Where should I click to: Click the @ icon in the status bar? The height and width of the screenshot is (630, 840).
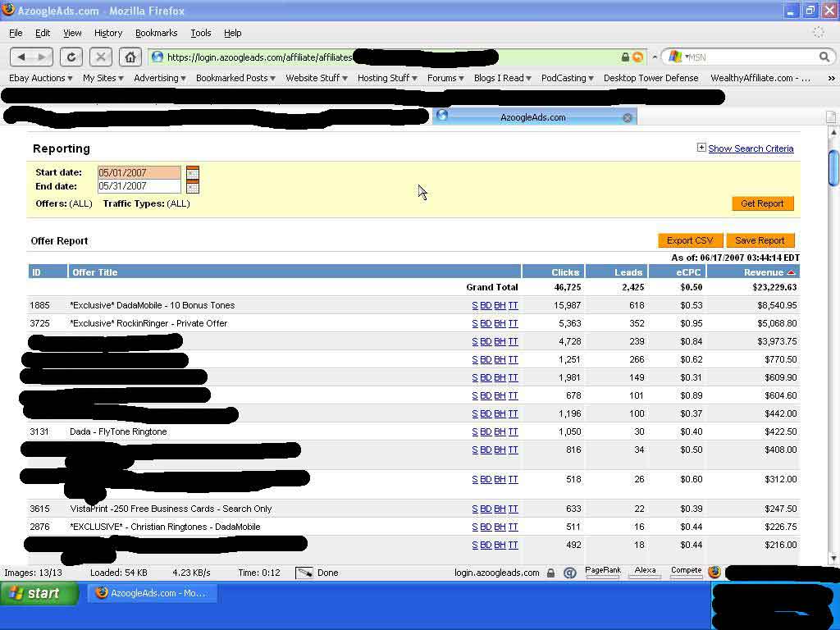[x=570, y=573]
